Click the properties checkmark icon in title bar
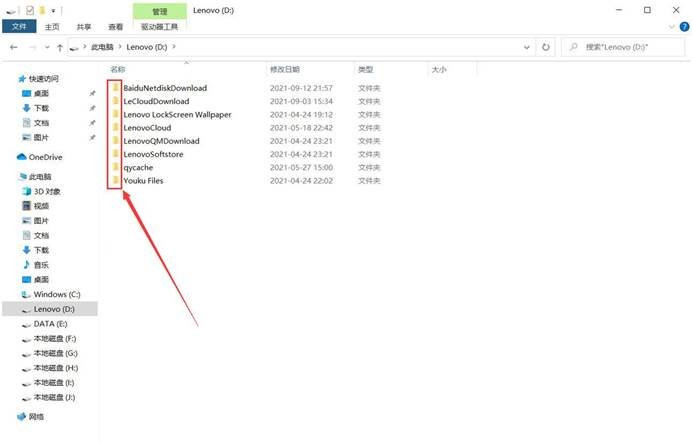The width and height of the screenshot is (692, 443). [x=30, y=10]
